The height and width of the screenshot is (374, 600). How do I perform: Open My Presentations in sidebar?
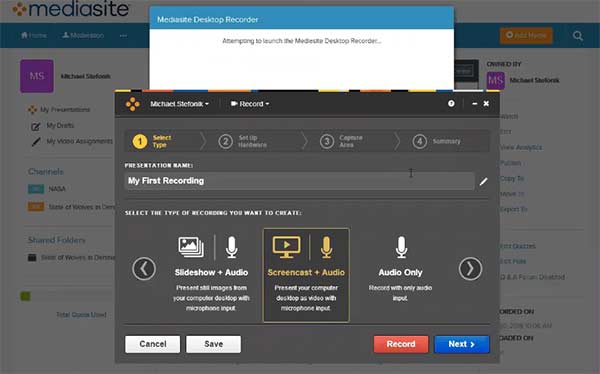59,109
